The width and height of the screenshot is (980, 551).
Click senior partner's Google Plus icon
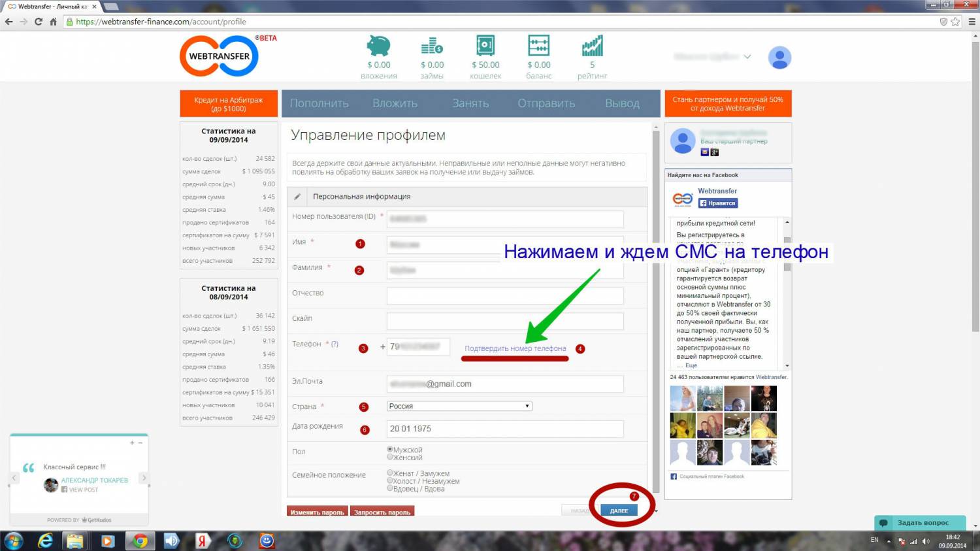[x=715, y=152]
